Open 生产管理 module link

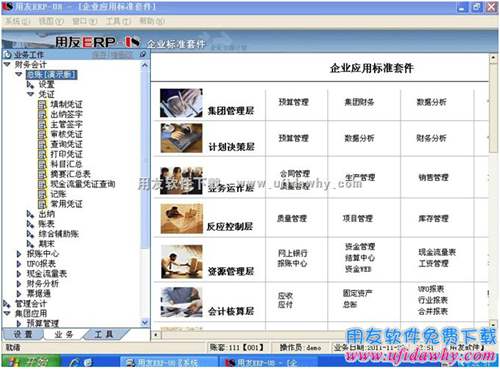click(x=360, y=177)
